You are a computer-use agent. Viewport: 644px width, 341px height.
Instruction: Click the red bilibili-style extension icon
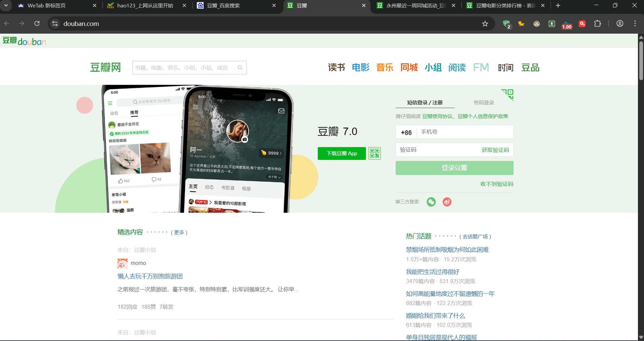[x=582, y=24]
